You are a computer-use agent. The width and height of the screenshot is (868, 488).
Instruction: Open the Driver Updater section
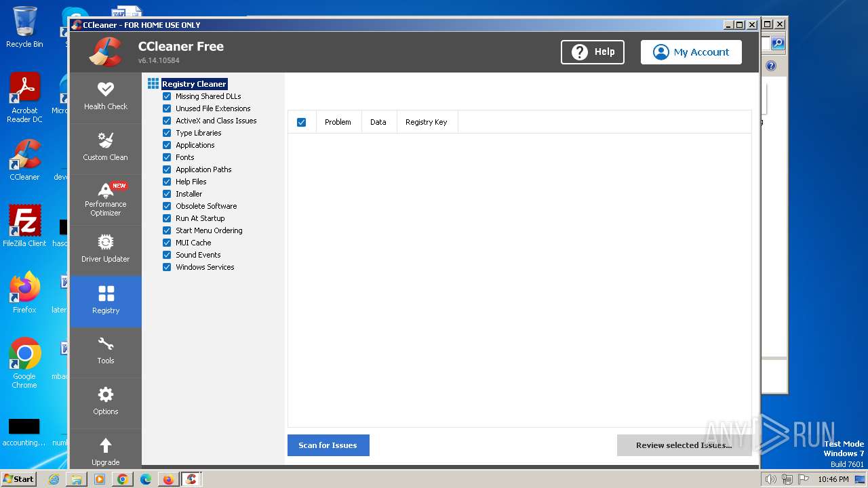[x=105, y=250]
